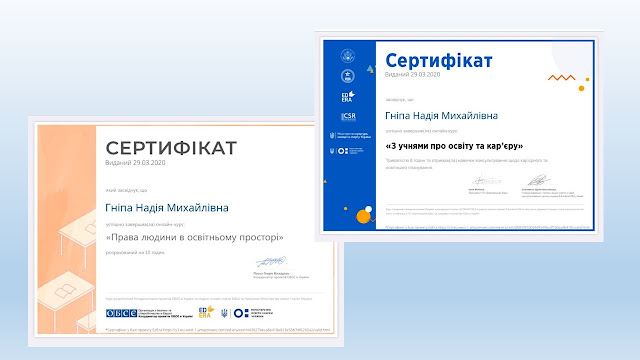Click the right signature on the blue certificate
640x360 pixels.
click(538, 180)
